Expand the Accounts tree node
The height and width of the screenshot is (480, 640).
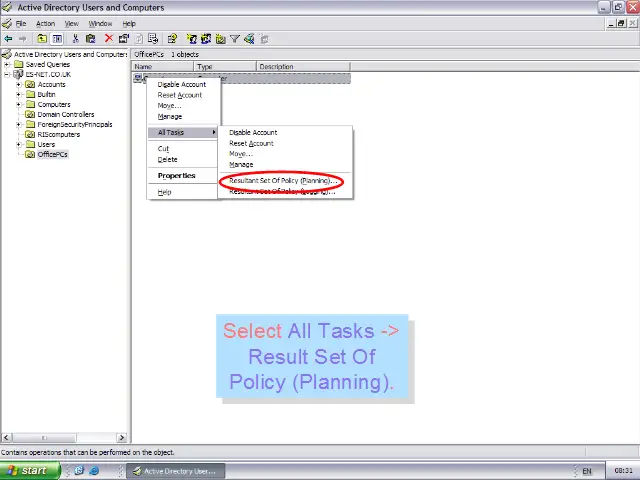[x=18, y=84]
